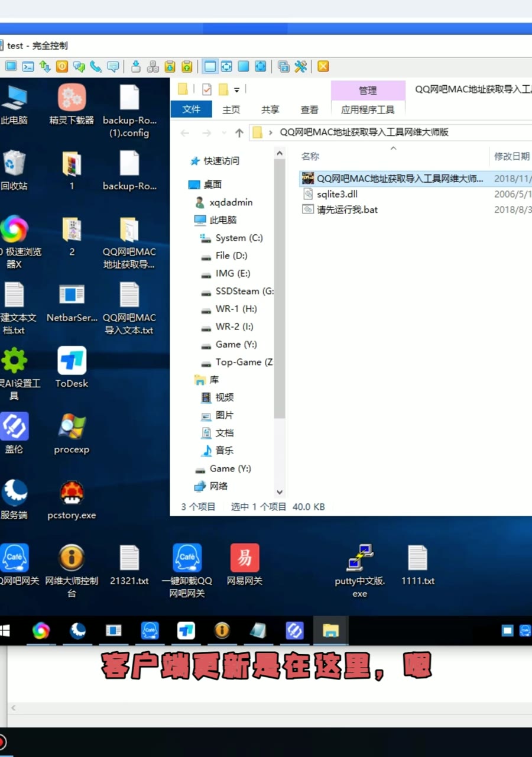Switch to the 查看 ribbon tab

click(x=309, y=109)
